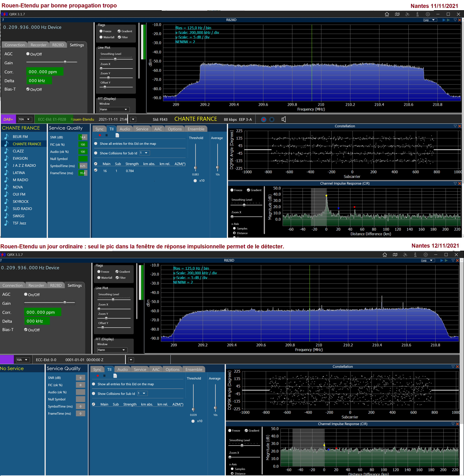This screenshot has width=464, height=476.
Task: Click blue play arrow in CHANTE FRANCE window
Action: click(444, 20)
